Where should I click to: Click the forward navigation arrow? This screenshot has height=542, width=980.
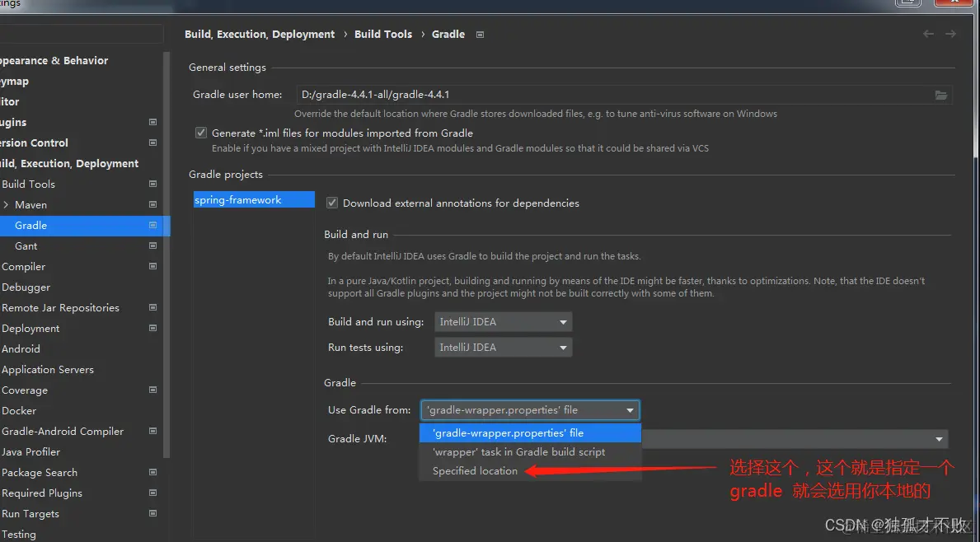[x=950, y=34]
